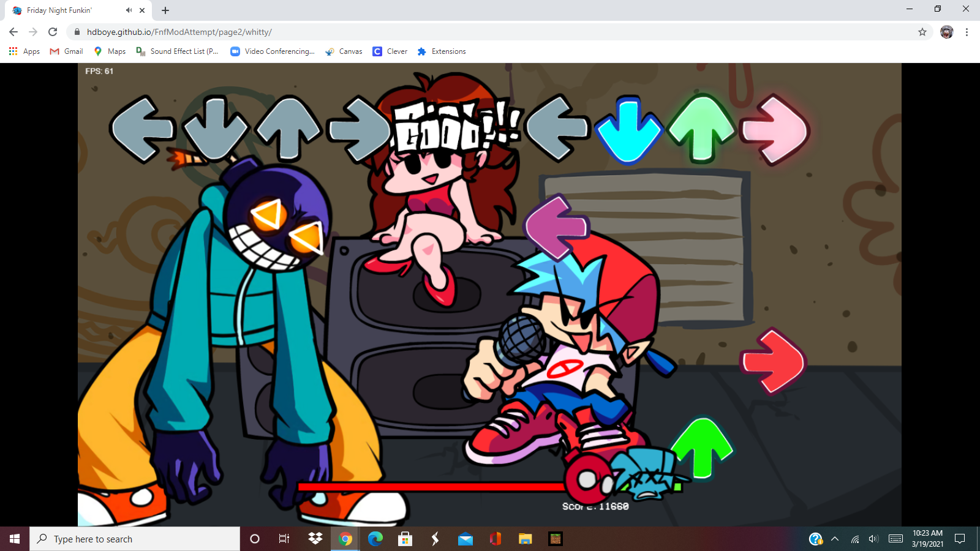Click the player's gray left arrow receptor
Screen dimensions: 980x551
557,129
